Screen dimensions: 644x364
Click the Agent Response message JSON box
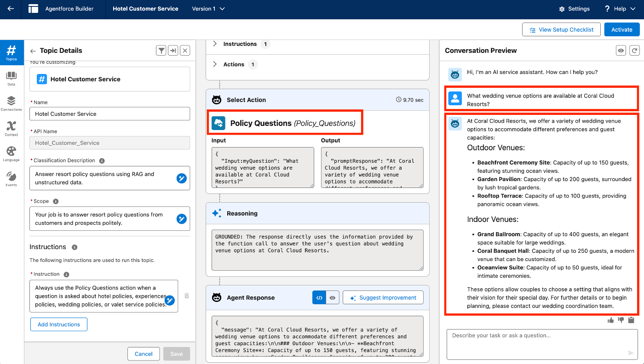click(317, 336)
